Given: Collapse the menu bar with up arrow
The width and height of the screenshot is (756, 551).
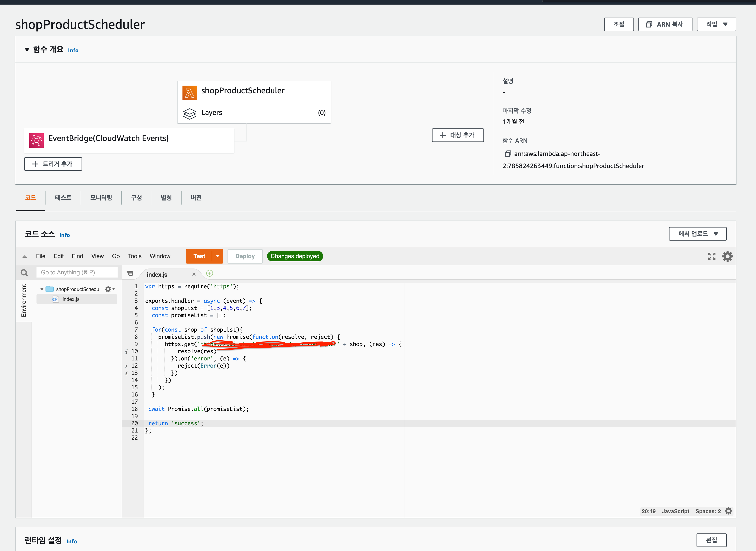Looking at the screenshot, I should point(24,256).
